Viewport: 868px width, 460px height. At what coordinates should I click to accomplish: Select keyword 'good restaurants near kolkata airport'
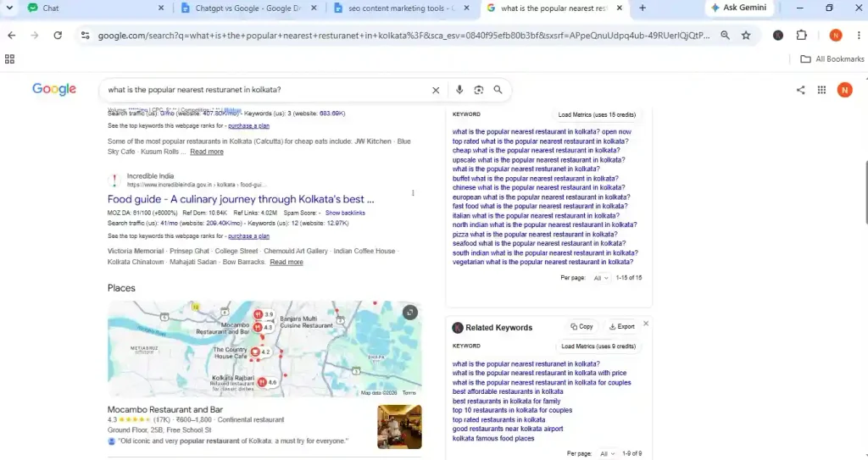508,429
